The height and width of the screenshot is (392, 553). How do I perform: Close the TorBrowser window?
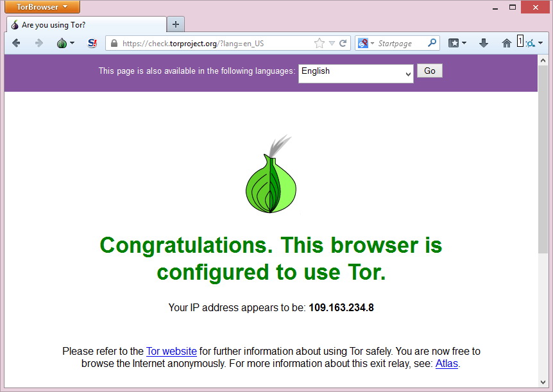click(536, 7)
